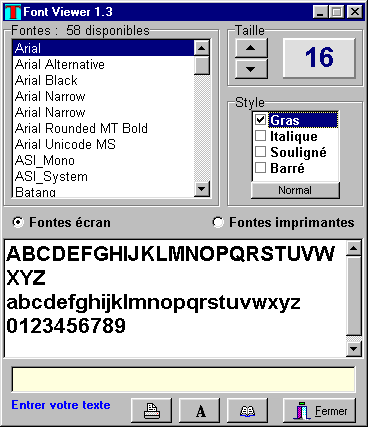The width and height of the screenshot is (368, 427).
Task: Click the open book icon button
Action: point(248,410)
